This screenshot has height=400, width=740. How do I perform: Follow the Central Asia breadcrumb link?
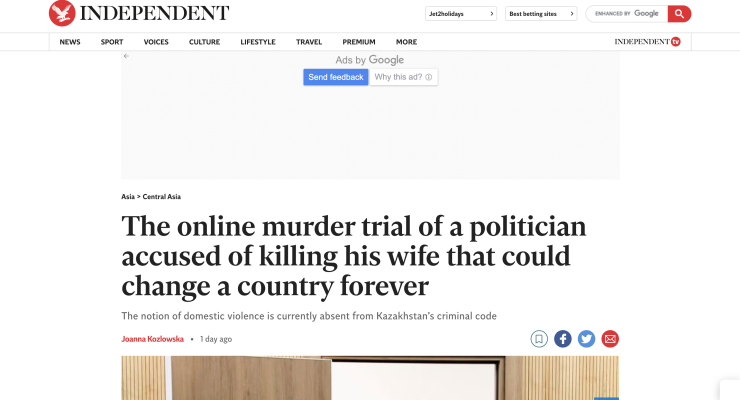point(162,197)
